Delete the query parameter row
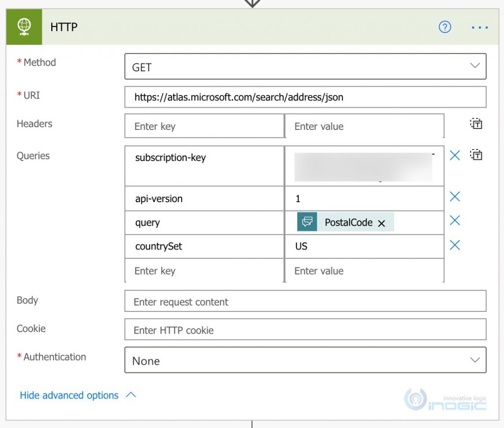The height and width of the screenshot is (428, 504). click(454, 220)
